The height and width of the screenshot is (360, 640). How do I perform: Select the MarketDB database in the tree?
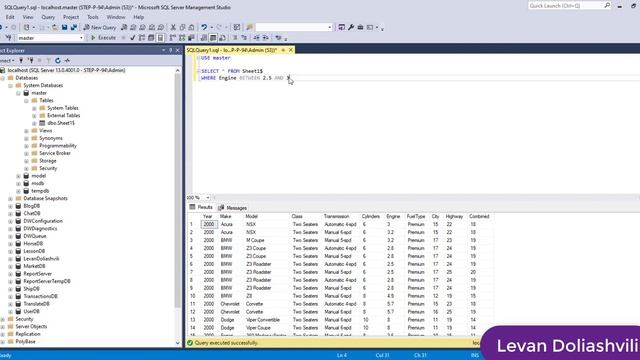tap(34, 266)
